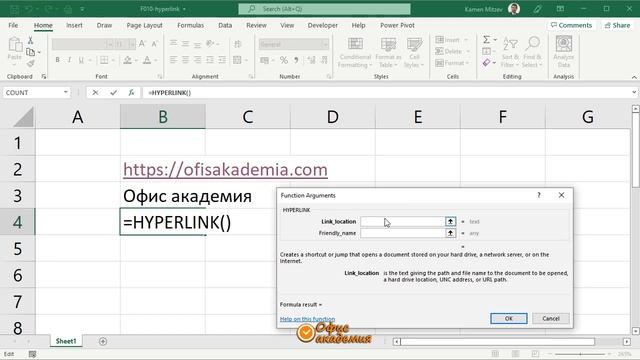Open Find & Select menu
640x360 pixels.
tap(532, 53)
